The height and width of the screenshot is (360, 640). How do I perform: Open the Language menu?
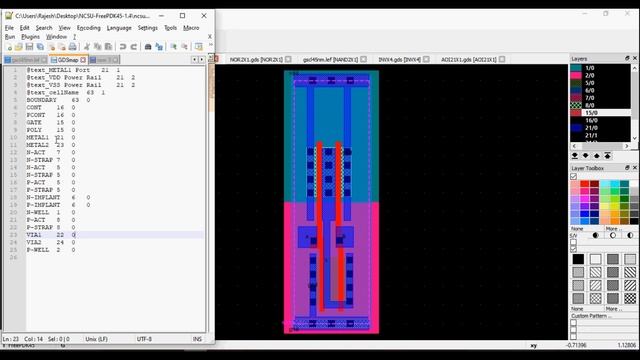point(119,28)
